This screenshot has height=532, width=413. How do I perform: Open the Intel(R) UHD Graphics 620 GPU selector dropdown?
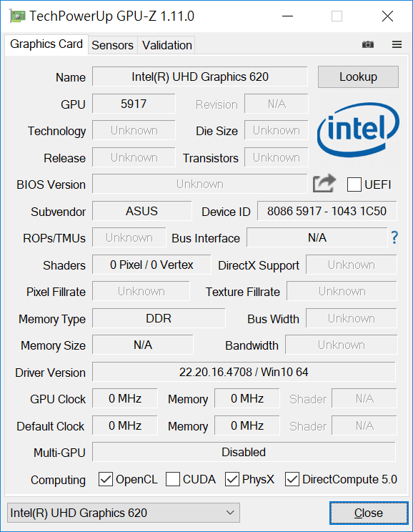click(x=124, y=513)
